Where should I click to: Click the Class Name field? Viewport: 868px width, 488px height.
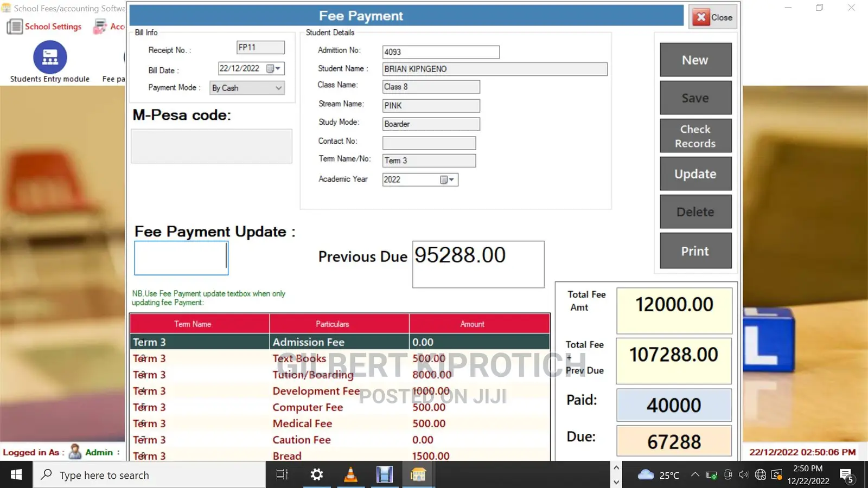tap(431, 87)
